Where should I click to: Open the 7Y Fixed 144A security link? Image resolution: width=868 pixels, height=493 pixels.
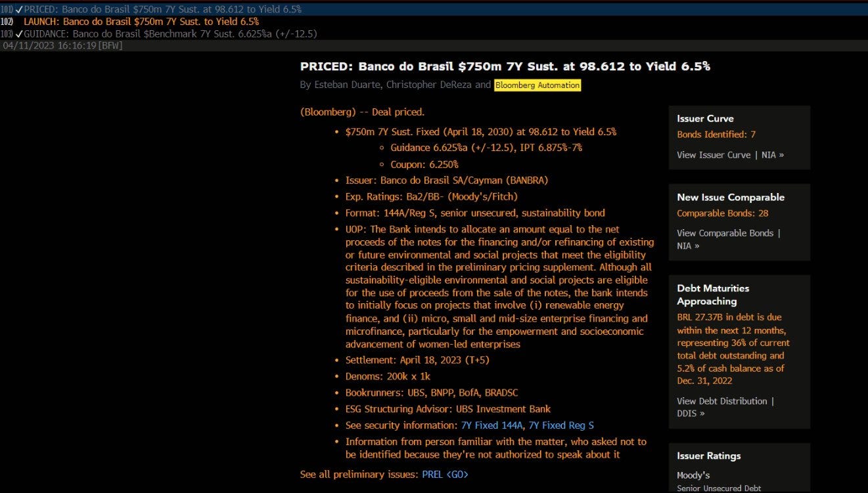pyautogui.click(x=491, y=425)
